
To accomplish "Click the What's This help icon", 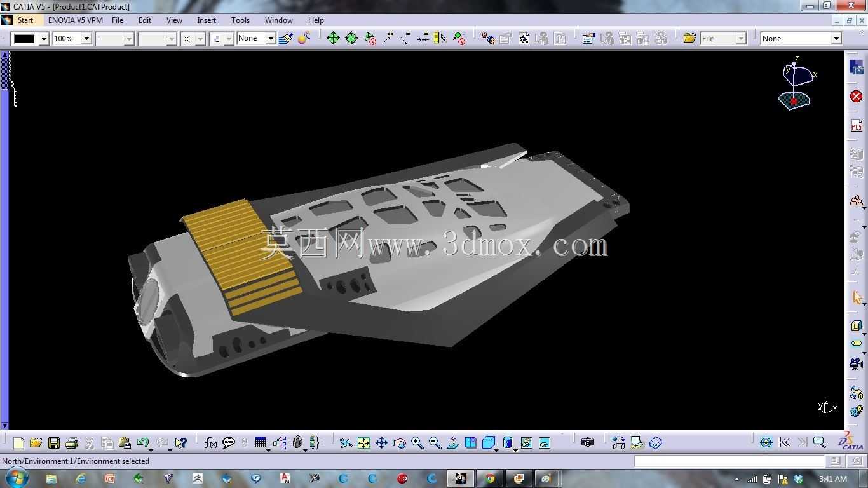I will click(x=181, y=443).
